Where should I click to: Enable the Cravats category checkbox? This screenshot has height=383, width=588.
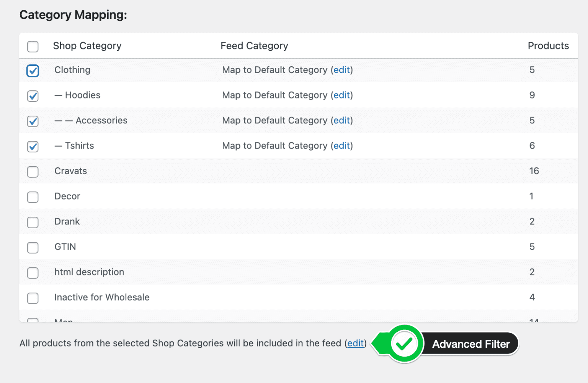pyautogui.click(x=33, y=172)
